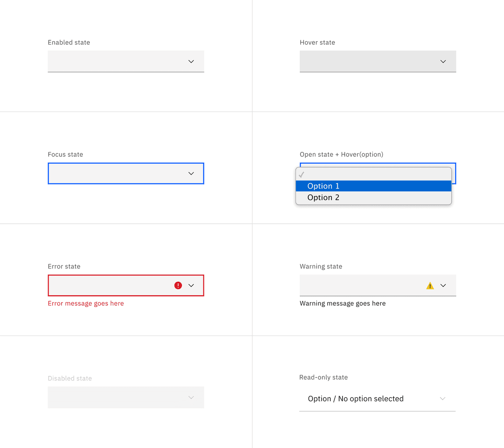Click the chevron icon in the Focus state dropdown
Screen dimensions: 504x448
[191, 173]
